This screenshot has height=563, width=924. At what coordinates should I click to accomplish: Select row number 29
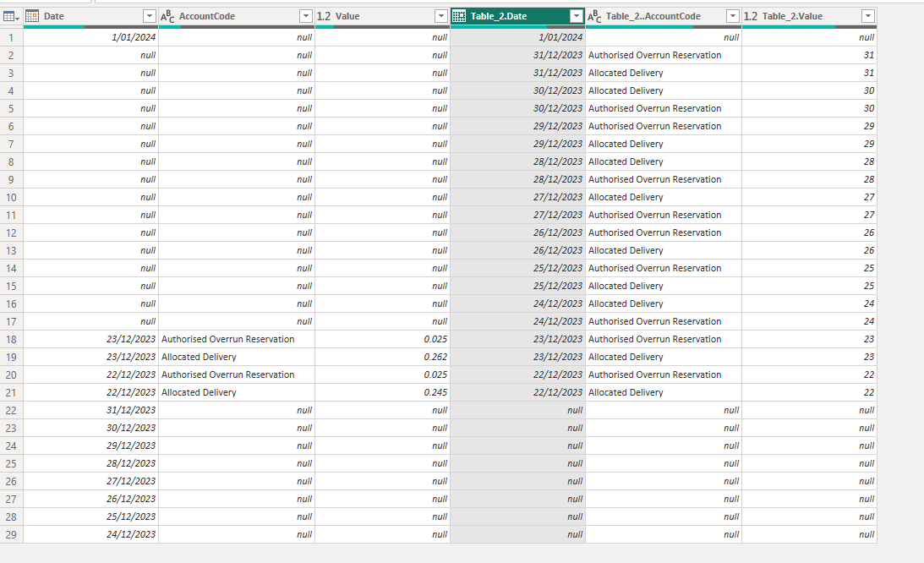[x=11, y=535]
